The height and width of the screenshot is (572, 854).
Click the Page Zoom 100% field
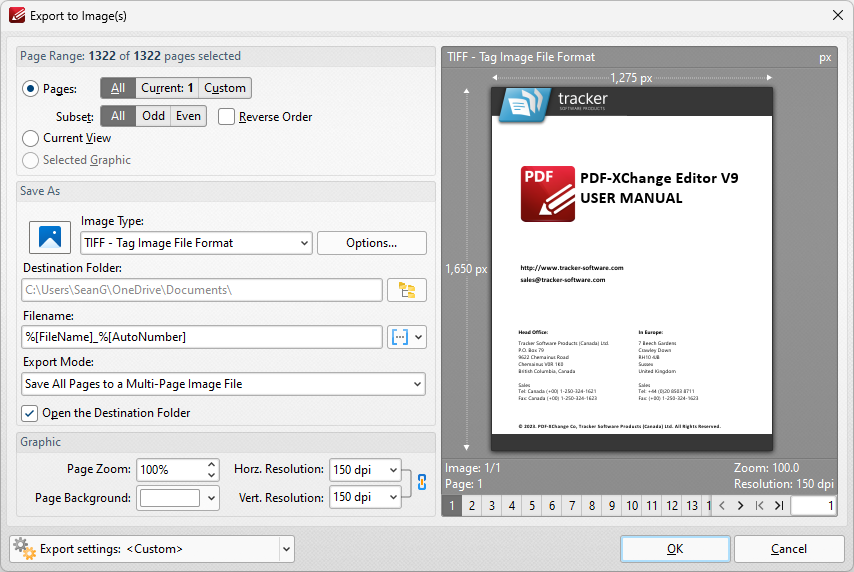[171, 470]
